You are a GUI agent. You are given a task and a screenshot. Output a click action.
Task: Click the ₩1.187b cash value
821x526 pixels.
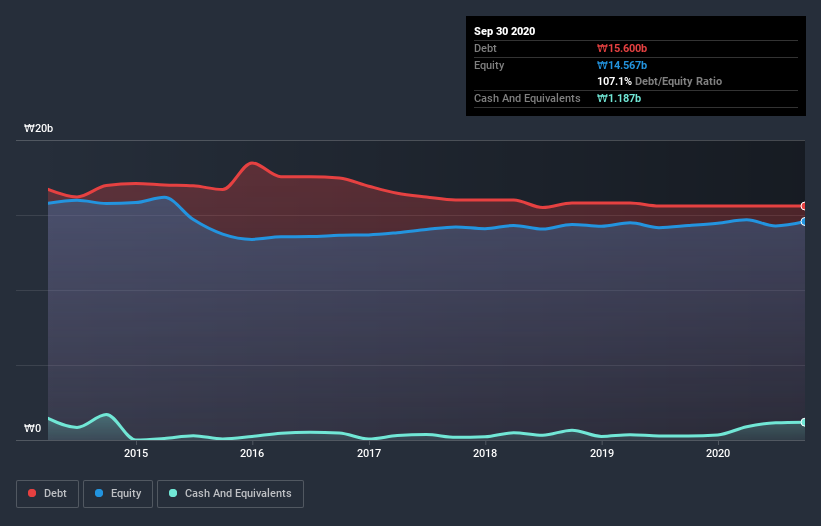click(619, 98)
